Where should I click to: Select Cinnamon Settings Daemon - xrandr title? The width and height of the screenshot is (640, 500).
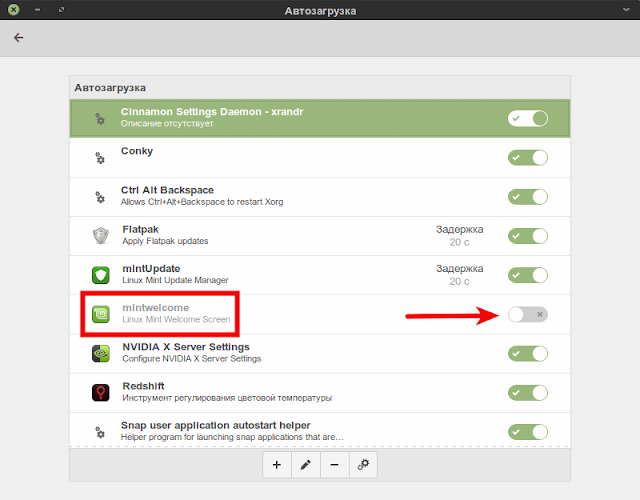(x=212, y=112)
